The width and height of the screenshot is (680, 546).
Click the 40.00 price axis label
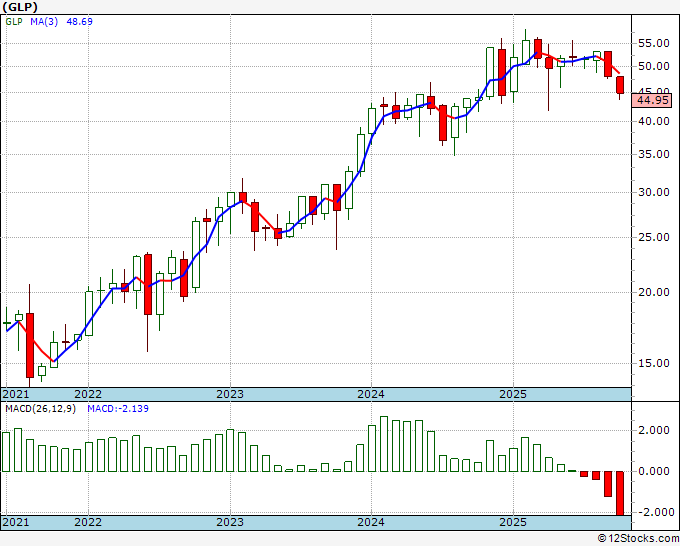(x=654, y=121)
